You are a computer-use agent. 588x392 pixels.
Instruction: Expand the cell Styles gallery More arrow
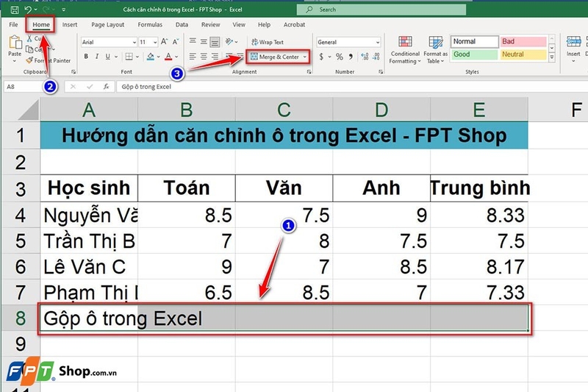[x=552, y=57]
